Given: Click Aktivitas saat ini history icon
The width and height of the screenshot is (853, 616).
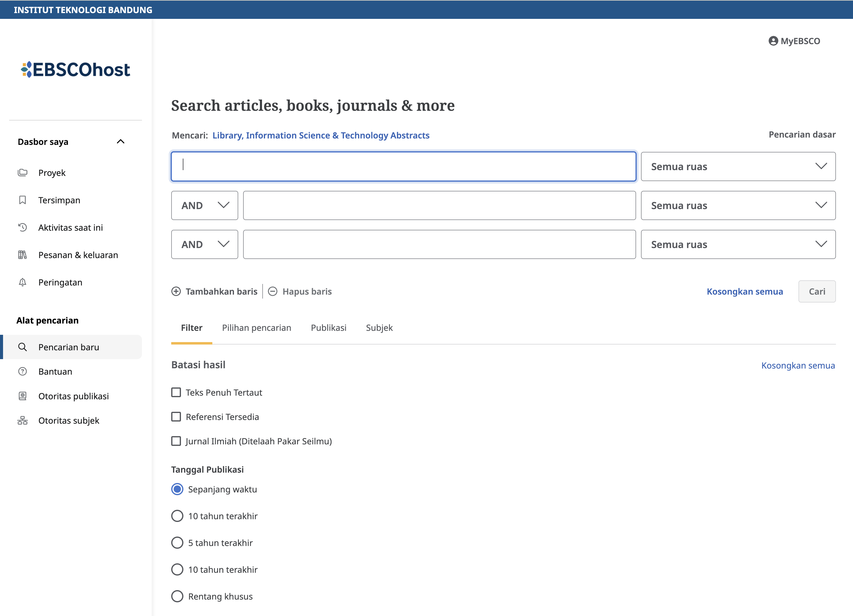Looking at the screenshot, I should 23,227.
